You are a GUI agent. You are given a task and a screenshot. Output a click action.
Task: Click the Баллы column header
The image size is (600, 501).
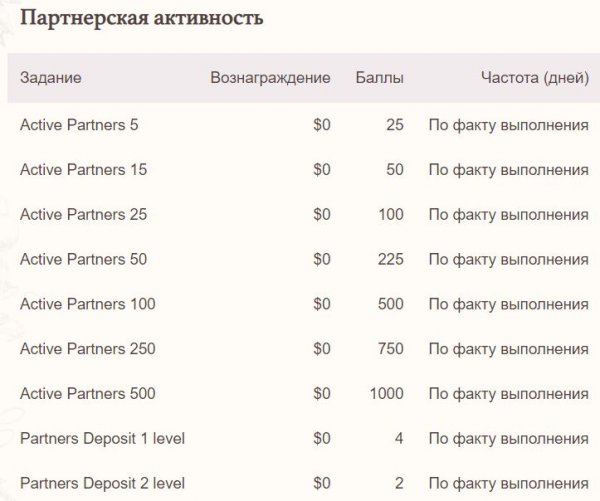(x=380, y=78)
